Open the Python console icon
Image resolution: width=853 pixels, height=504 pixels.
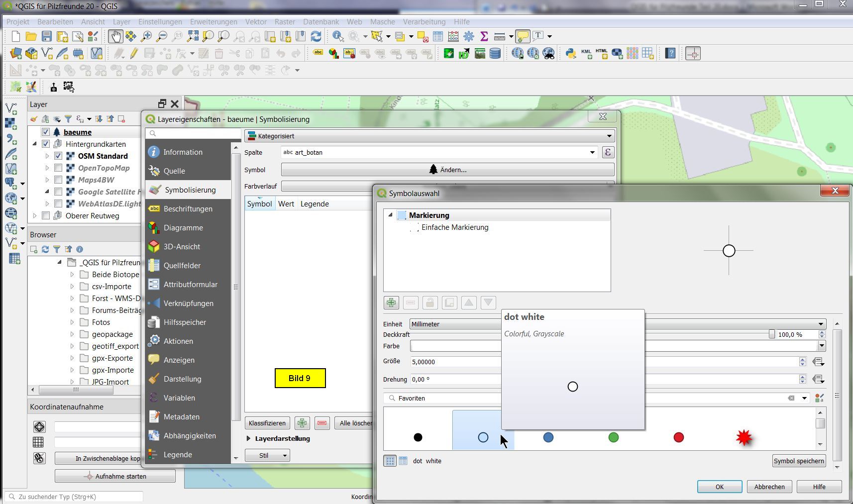click(571, 53)
